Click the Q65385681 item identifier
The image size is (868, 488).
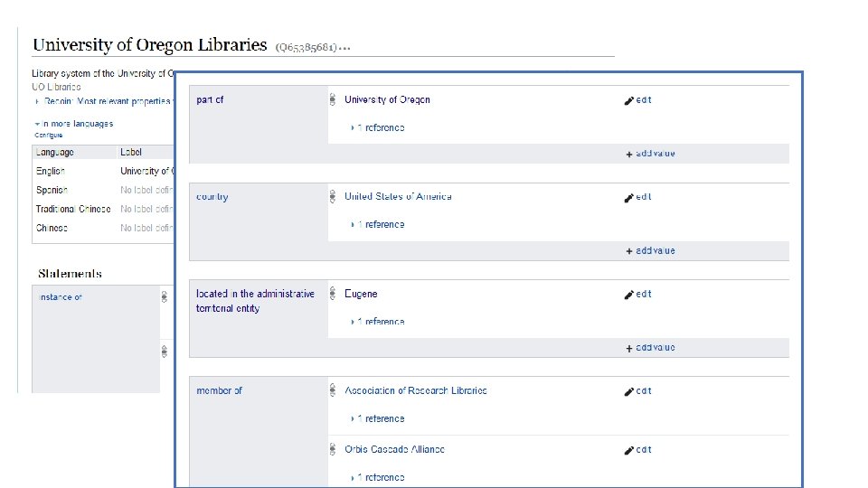pos(307,48)
